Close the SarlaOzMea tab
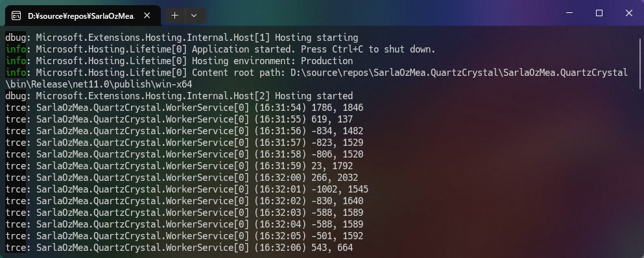Viewport: 644px width, 258px height. click(x=147, y=16)
